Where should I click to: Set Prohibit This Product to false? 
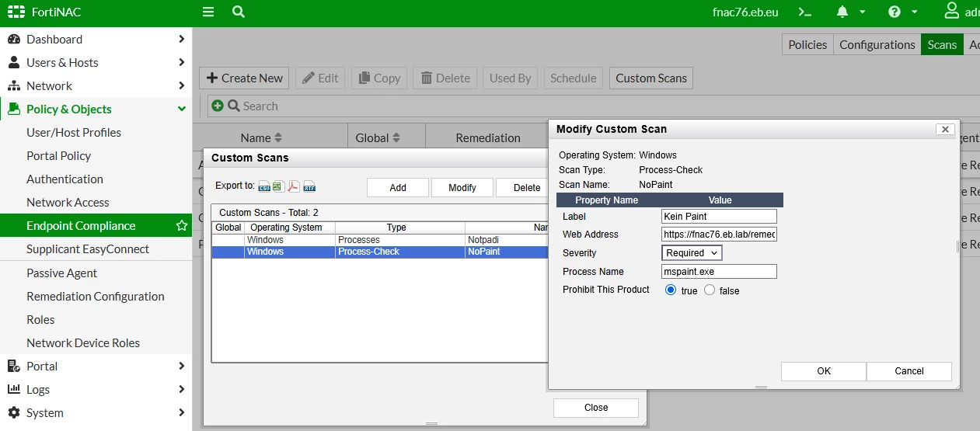[710, 290]
